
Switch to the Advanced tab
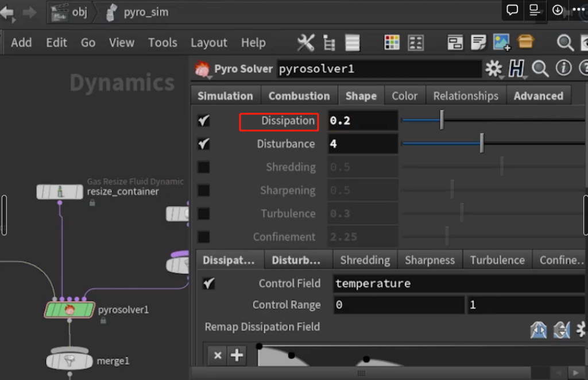click(x=539, y=96)
